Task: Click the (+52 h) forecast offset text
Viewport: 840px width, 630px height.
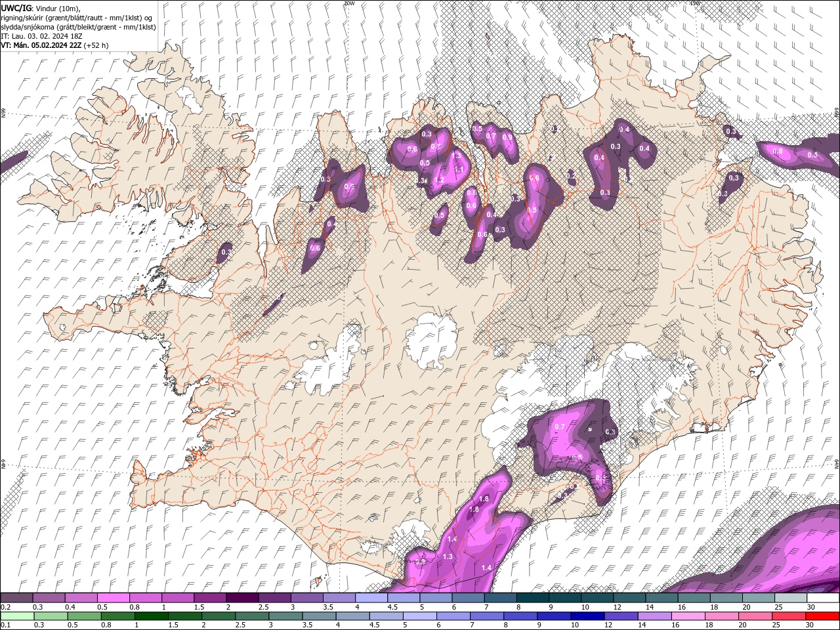Action: 96,45
